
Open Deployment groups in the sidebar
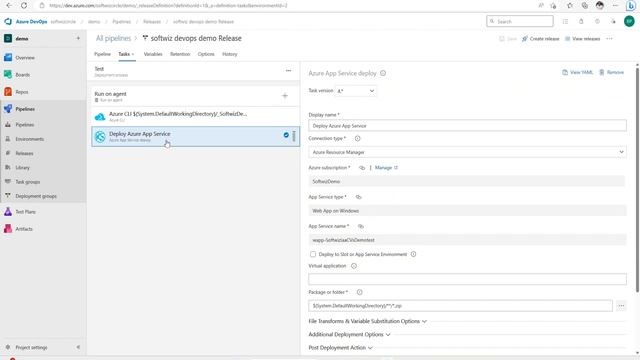(36, 196)
